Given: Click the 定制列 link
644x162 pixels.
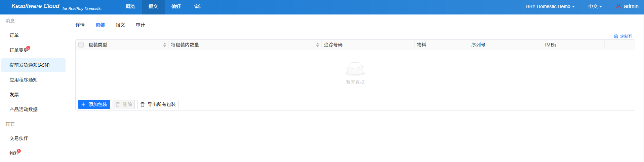Looking at the screenshot, I should [x=623, y=36].
